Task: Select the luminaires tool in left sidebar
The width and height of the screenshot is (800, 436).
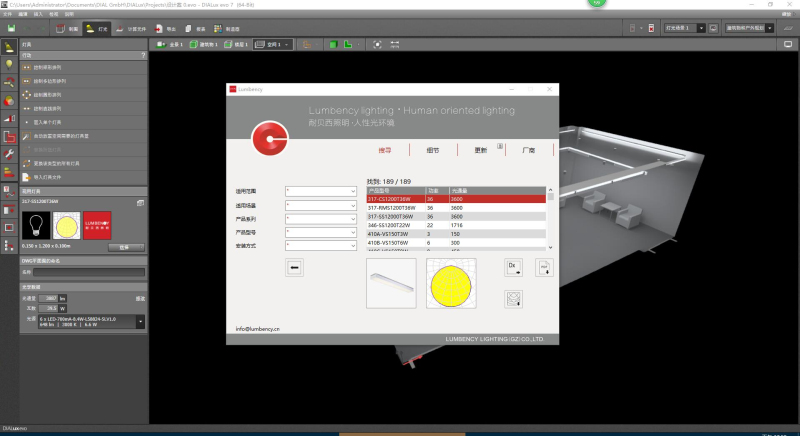Action: click(x=9, y=47)
